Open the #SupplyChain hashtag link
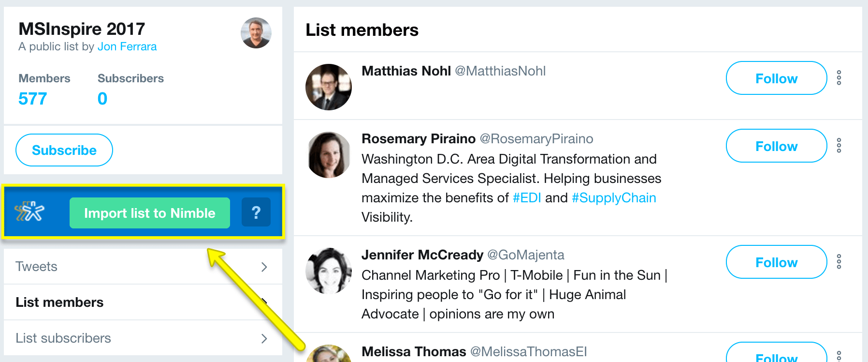Screen dimensions: 868x362 coord(614,198)
